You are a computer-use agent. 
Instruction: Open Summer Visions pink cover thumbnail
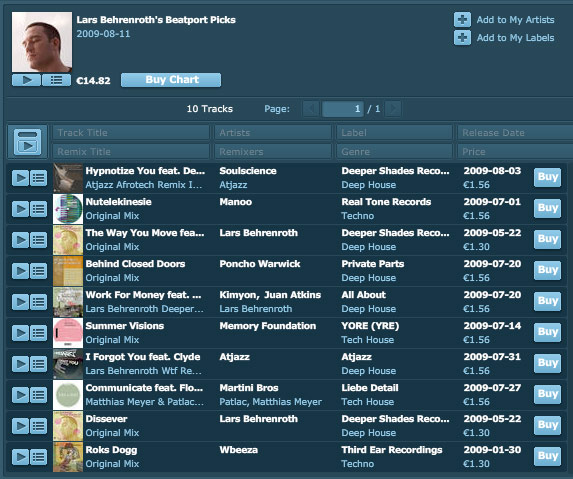(68, 333)
